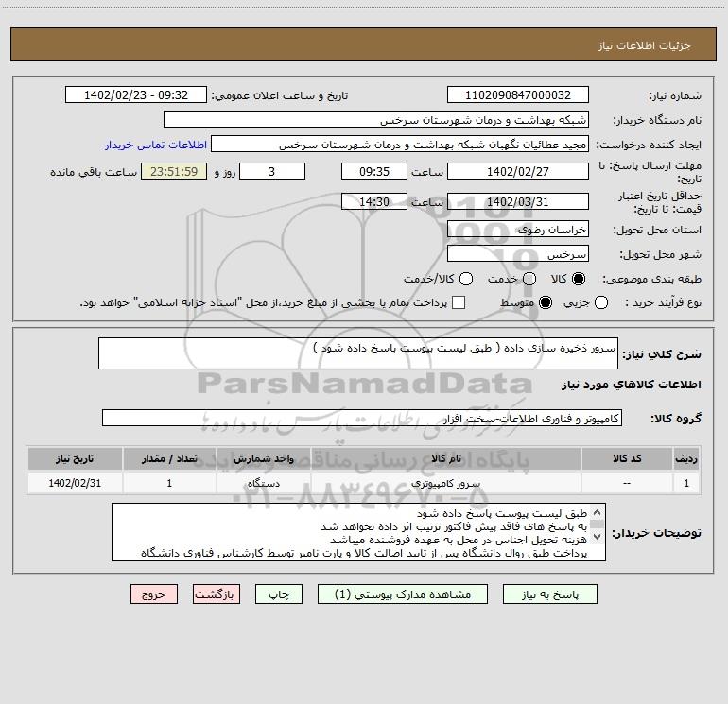Screen dimensions: 728x704
Task: Select the جزیی purchase type radio
Action: pos(600,302)
